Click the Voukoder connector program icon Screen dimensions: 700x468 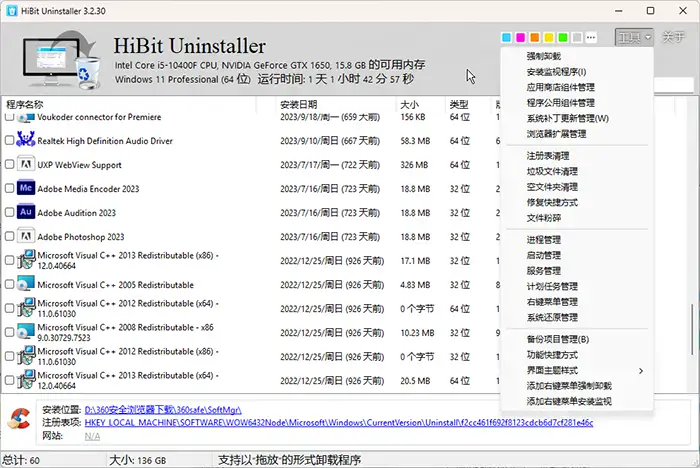pos(25,117)
